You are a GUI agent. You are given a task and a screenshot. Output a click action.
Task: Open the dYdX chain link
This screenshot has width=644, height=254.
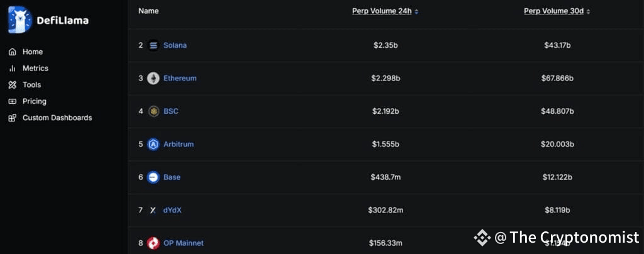coord(172,210)
